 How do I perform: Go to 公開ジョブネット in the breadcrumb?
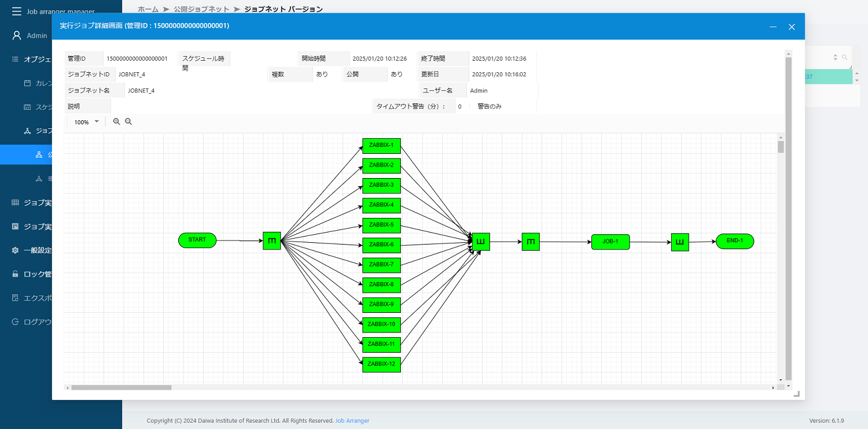click(x=201, y=9)
